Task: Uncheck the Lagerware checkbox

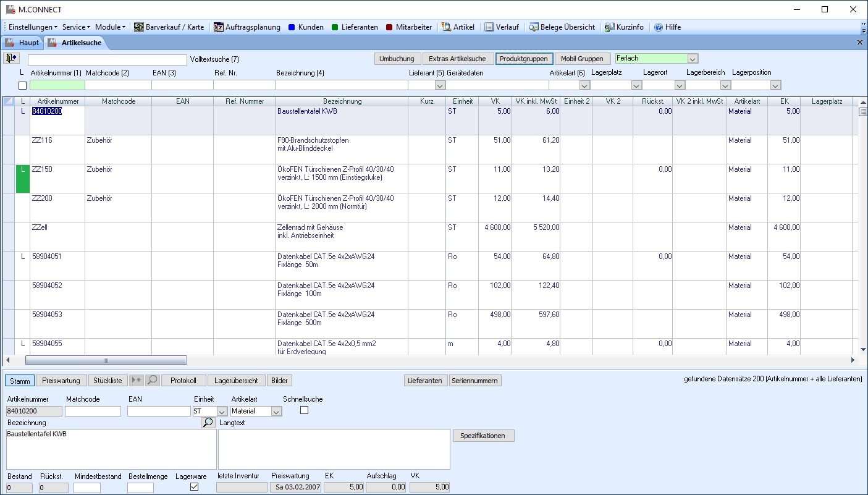Action: (195, 487)
